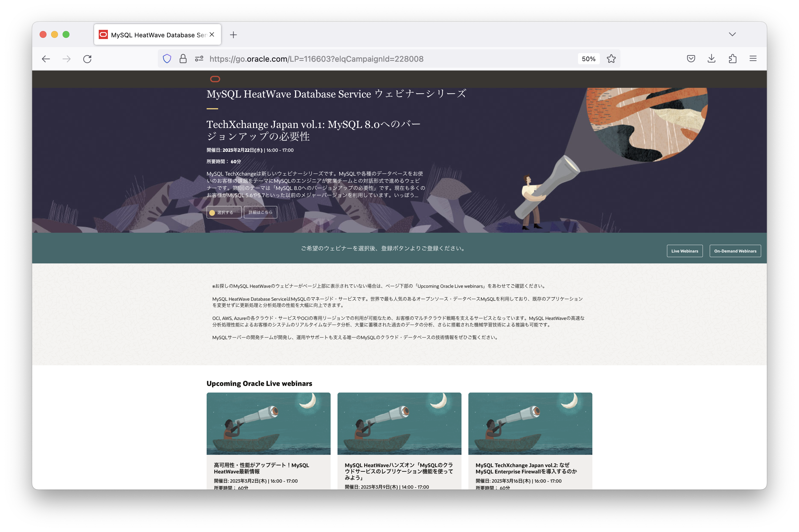Click the 50% zoom level indicator
799x532 pixels.
coord(588,59)
